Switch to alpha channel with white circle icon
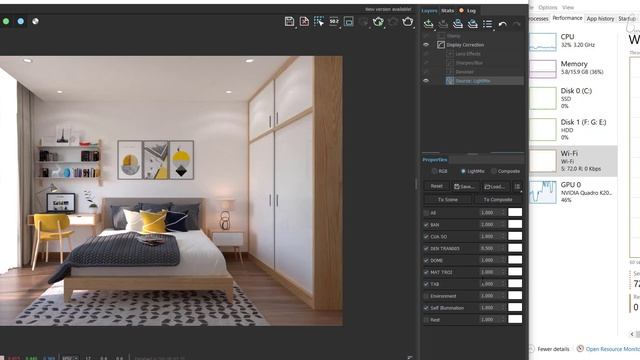640x360 pixels. tap(36, 21)
